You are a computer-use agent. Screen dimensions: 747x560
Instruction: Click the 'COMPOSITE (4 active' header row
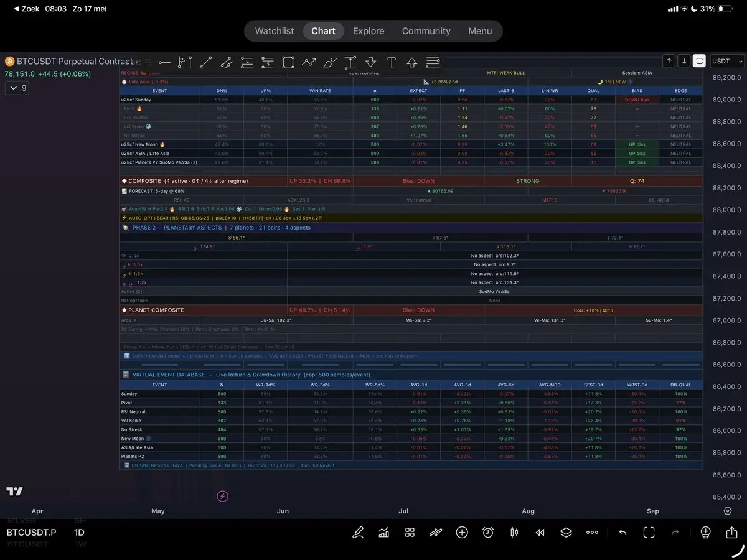(x=411, y=181)
